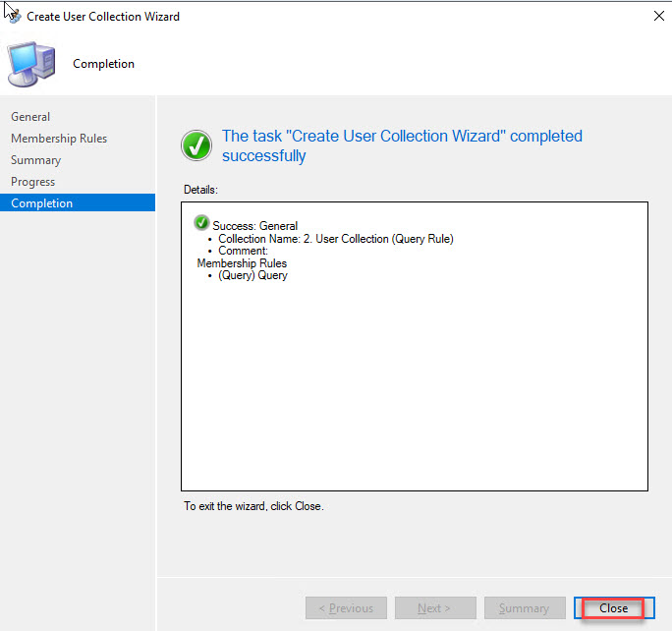Click the Comment line in the details box
Viewport: 672px width, 631px height.
coord(243,251)
